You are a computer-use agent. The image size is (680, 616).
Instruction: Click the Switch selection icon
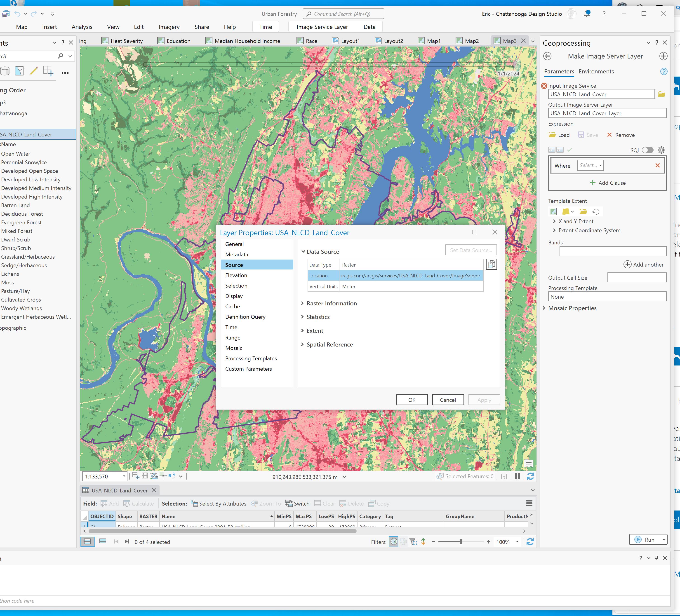click(x=297, y=503)
